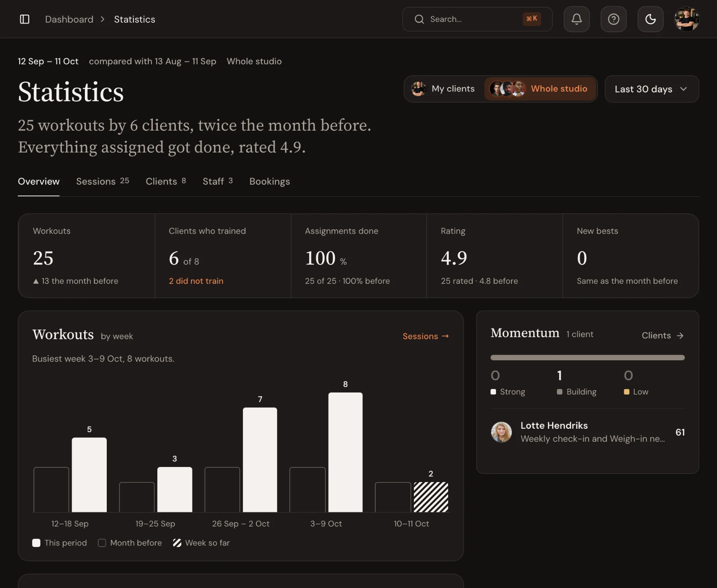Toggle Month before legend
Screen dimensions: 717x588
(130, 543)
